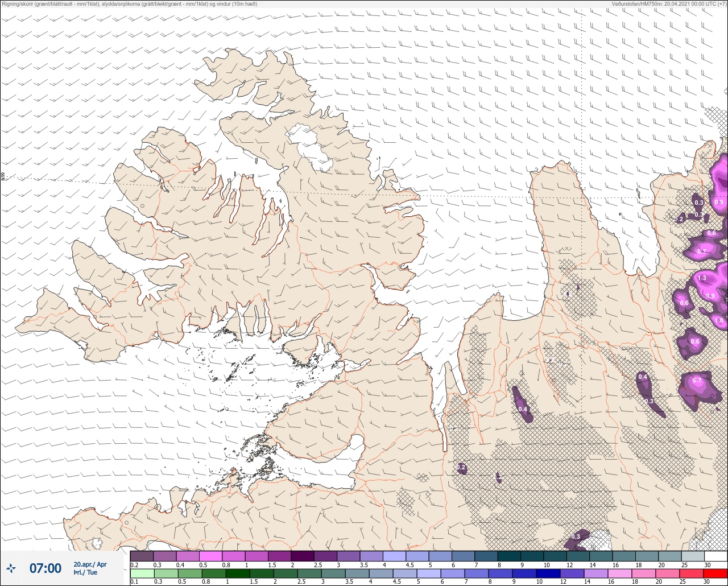Select the dark blue 10 mm lower swatch

tap(547, 573)
